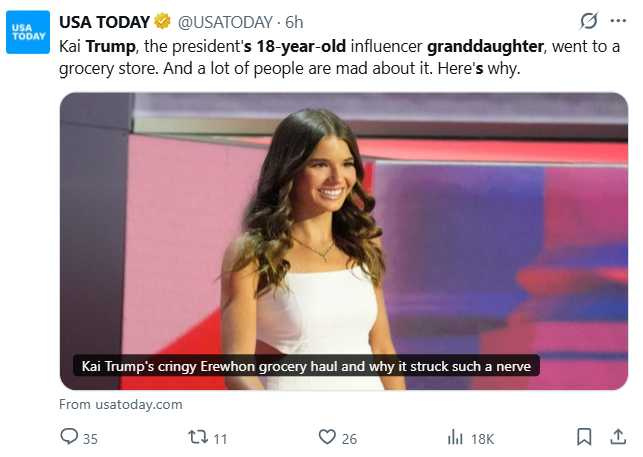Open the @USATODAY handle link
Screen dimensions: 643x457
tap(226, 21)
